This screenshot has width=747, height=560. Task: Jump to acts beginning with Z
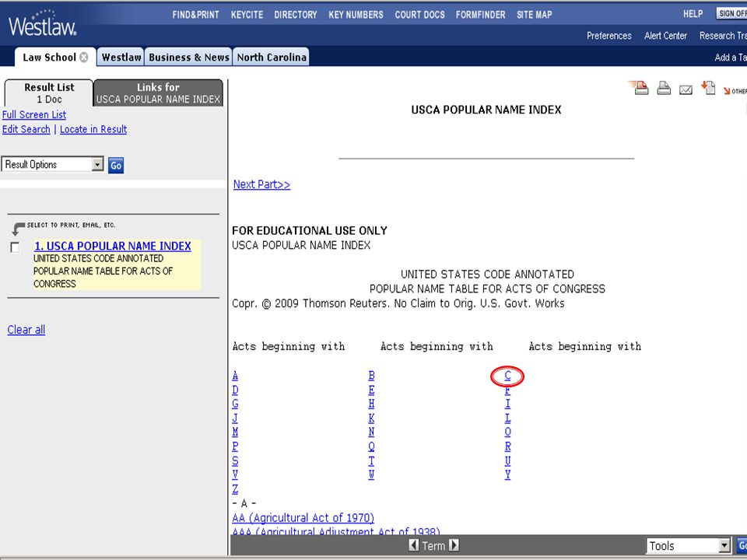coord(235,489)
